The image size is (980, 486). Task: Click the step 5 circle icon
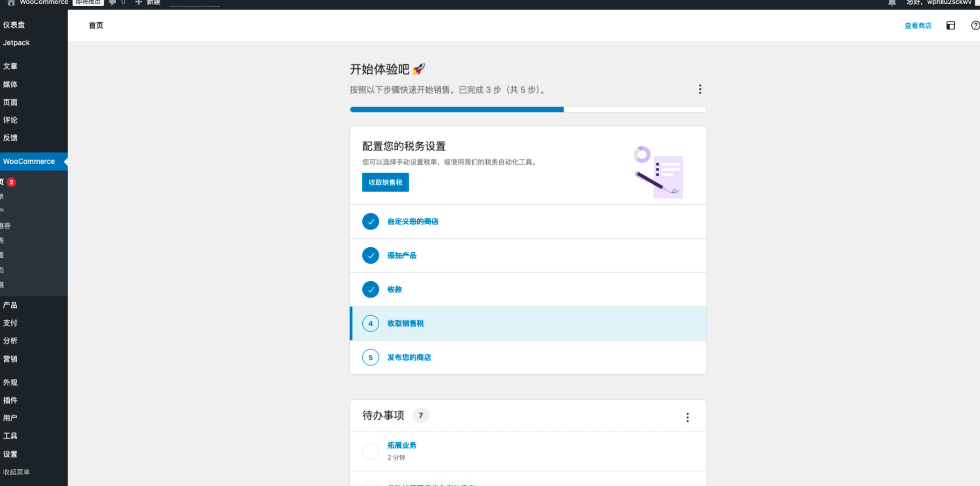tap(371, 358)
